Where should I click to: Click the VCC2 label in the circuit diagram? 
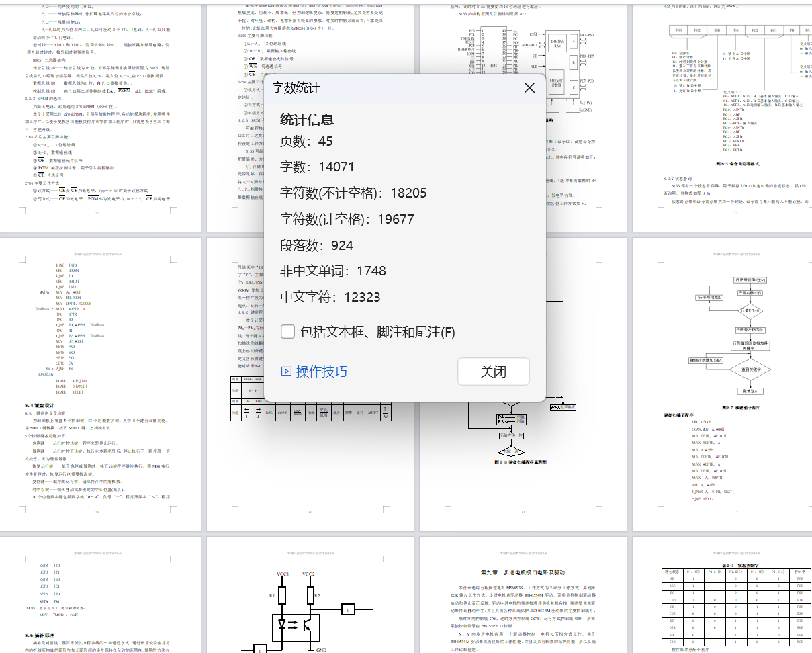click(309, 575)
